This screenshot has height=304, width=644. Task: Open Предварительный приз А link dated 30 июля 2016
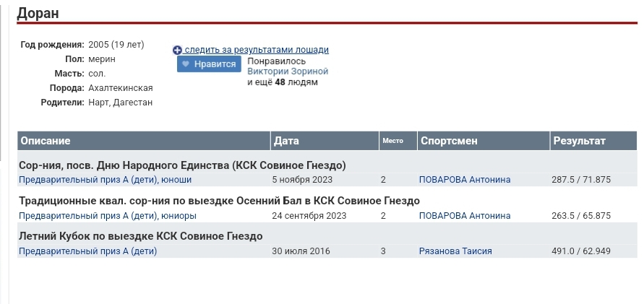[x=87, y=251]
